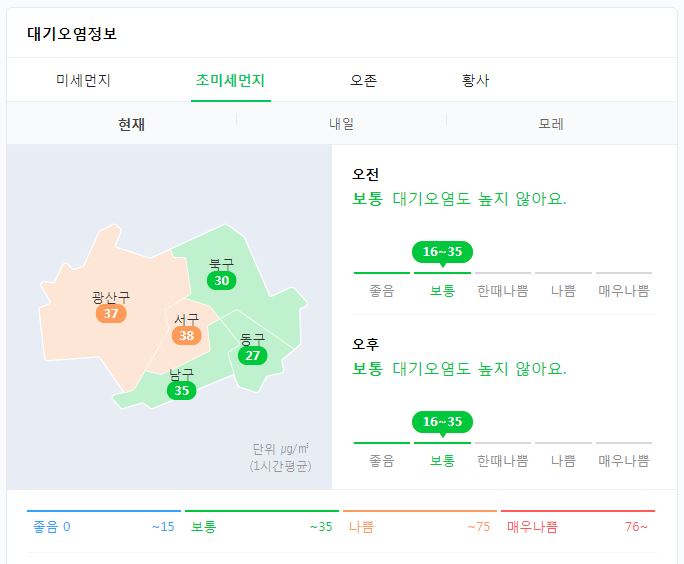The height and width of the screenshot is (564, 684).
Task: Click the 오후 16~35 level bubble
Action: [x=442, y=423]
